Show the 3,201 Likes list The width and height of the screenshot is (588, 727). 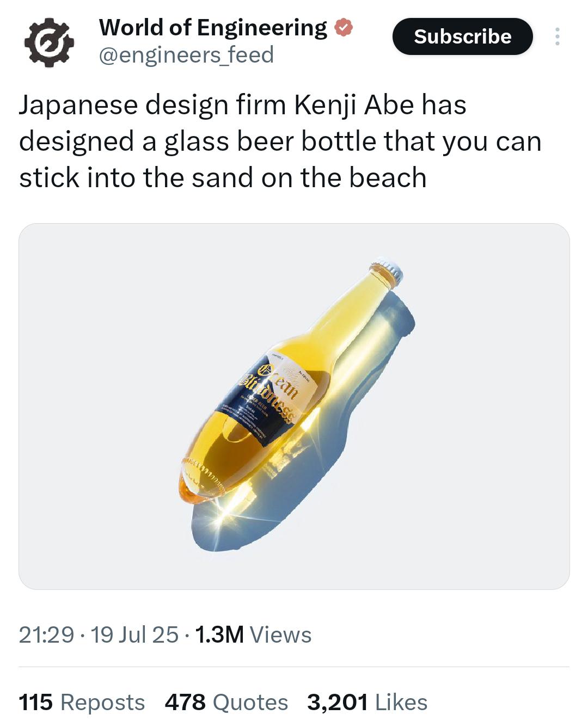coord(367,702)
